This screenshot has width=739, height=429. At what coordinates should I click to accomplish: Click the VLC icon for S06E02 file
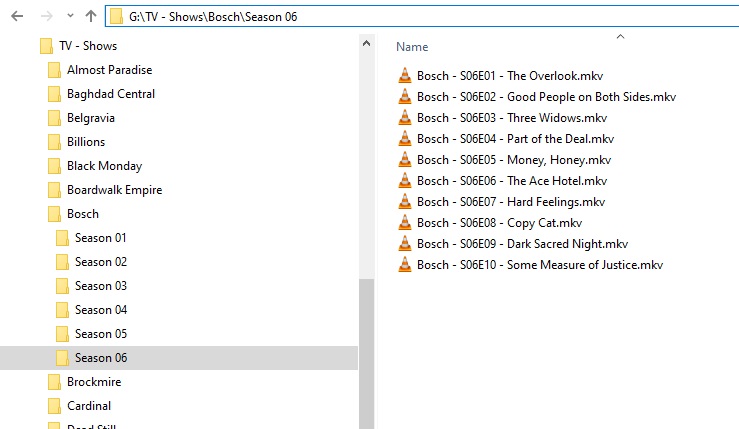coord(404,97)
